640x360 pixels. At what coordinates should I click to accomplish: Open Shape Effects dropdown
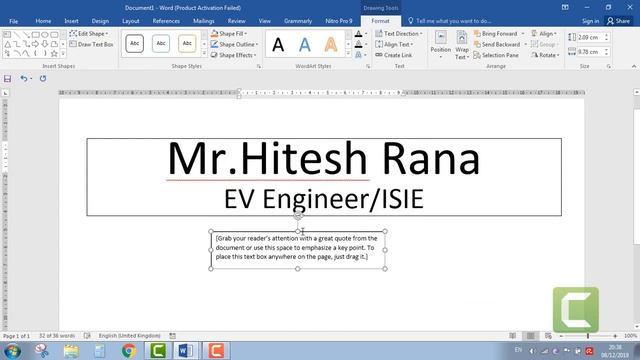233,55
